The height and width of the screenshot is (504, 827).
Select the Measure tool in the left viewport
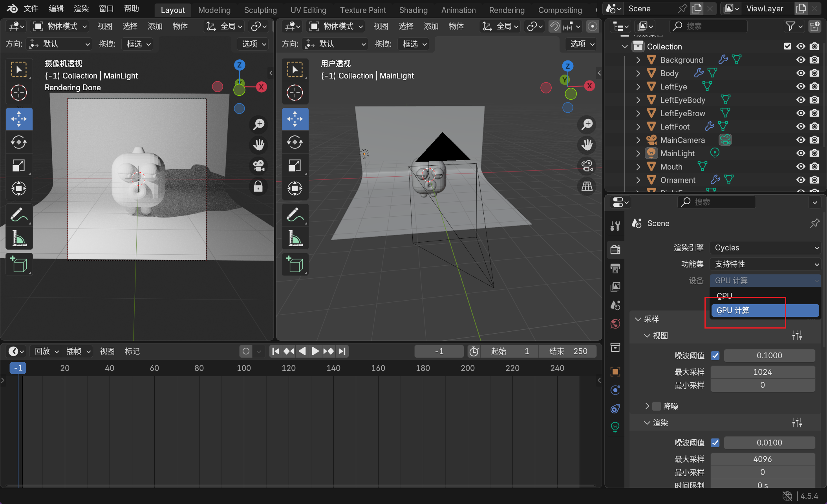tap(19, 238)
